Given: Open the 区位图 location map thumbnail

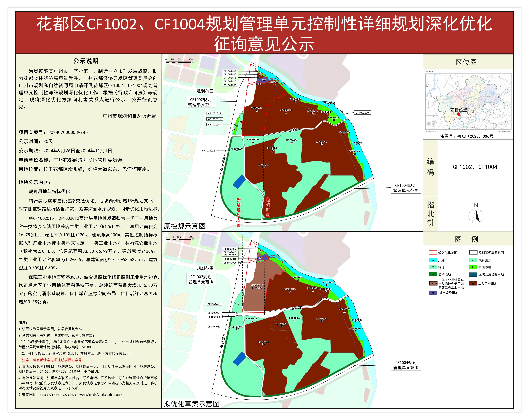Looking at the screenshot, I should [468, 101].
